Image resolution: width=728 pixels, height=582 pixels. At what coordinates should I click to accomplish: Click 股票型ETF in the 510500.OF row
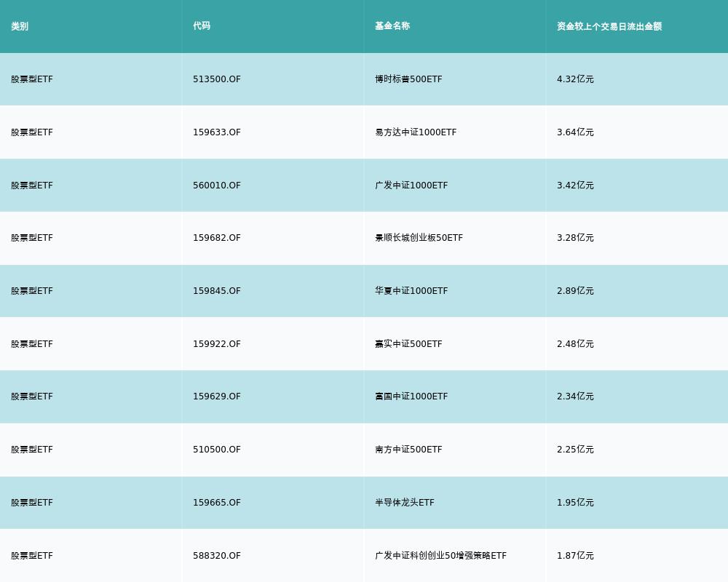(32, 450)
